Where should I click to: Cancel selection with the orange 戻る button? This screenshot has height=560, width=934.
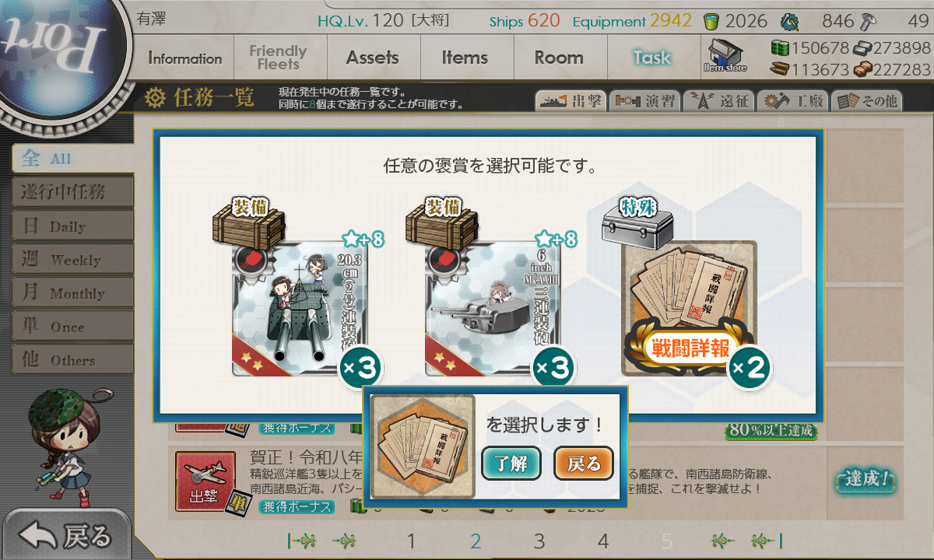tap(584, 464)
